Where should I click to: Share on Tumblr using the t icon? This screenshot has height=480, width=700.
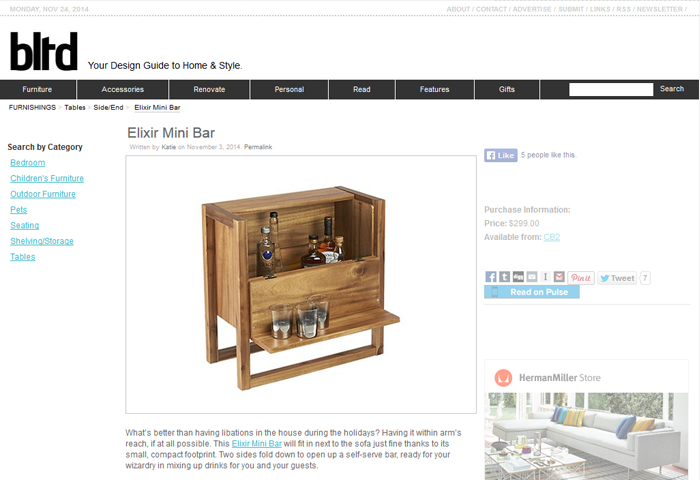tap(504, 277)
